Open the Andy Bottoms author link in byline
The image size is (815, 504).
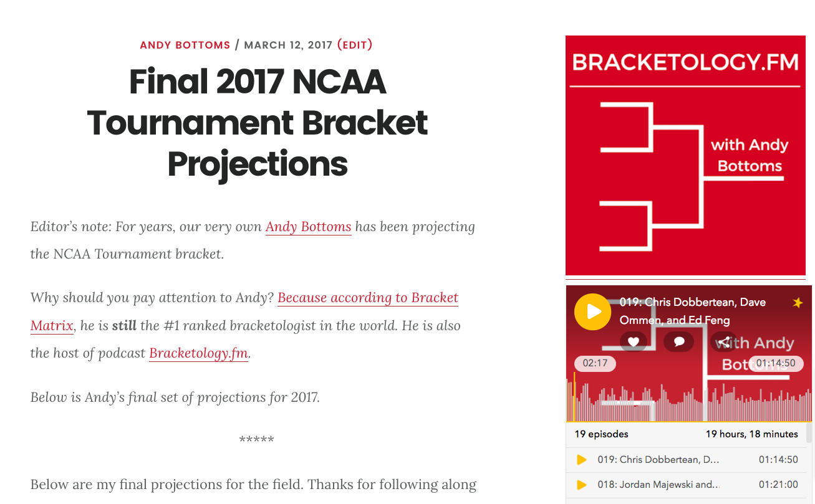coord(185,45)
